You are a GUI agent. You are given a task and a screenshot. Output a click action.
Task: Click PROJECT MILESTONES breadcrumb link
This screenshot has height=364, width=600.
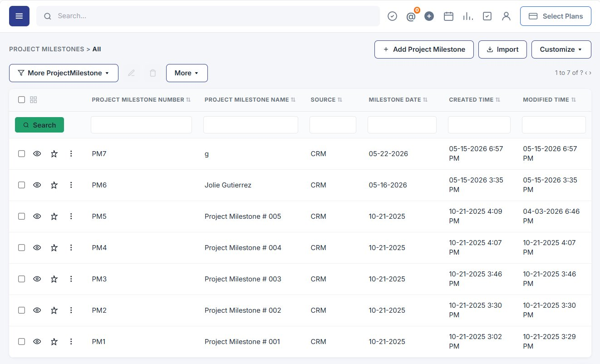coord(47,49)
